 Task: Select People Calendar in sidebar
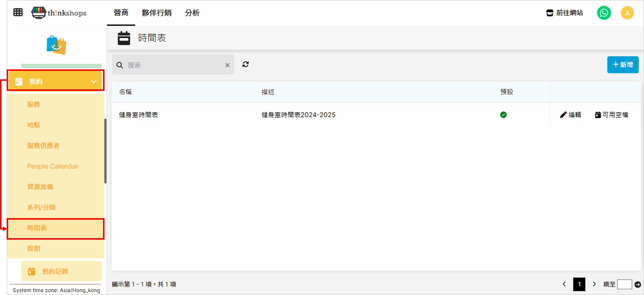click(x=52, y=166)
